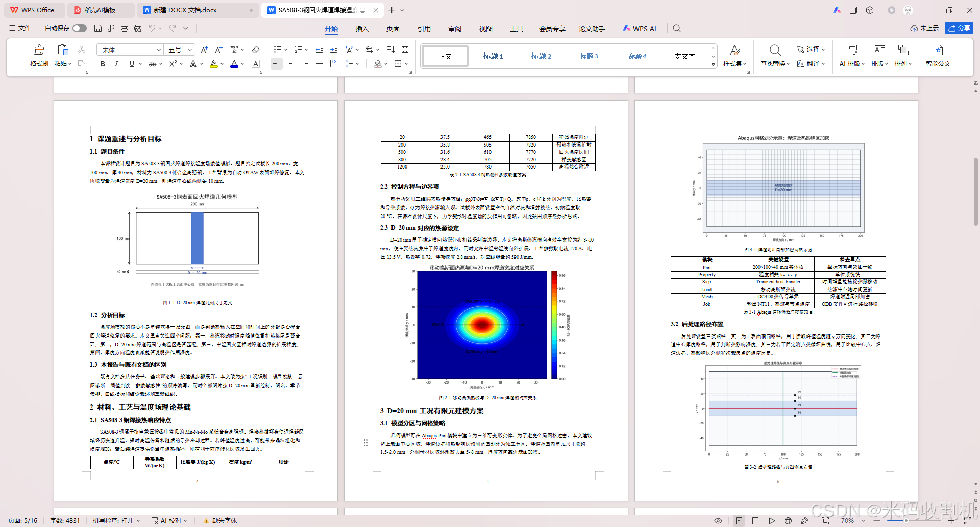Decrease paragraph indent
The image size is (980, 527).
(319, 50)
